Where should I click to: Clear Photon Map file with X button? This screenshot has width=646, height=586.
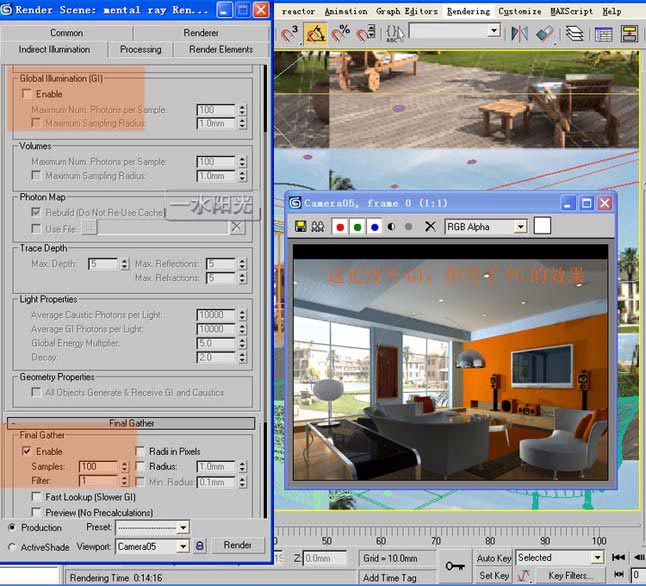(237, 227)
